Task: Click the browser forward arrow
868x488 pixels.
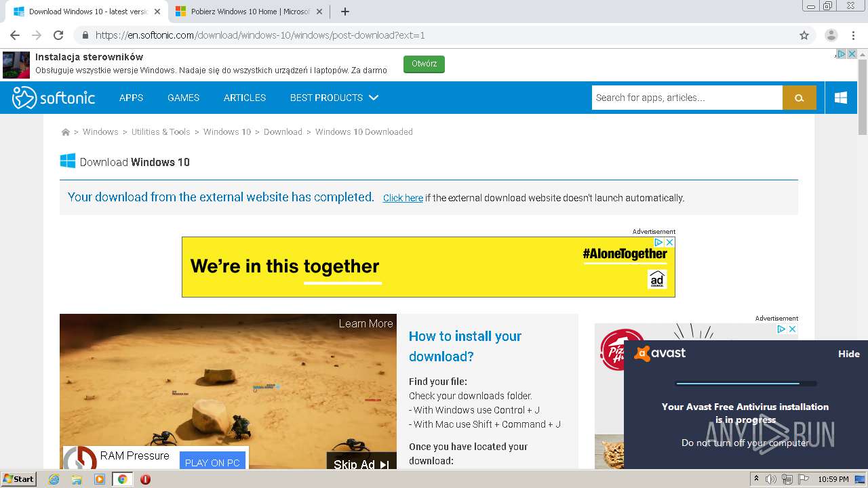Action: tap(37, 35)
